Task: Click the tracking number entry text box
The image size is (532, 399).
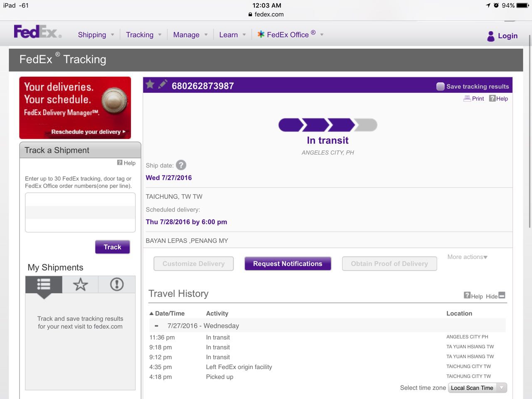Action: tap(80, 212)
